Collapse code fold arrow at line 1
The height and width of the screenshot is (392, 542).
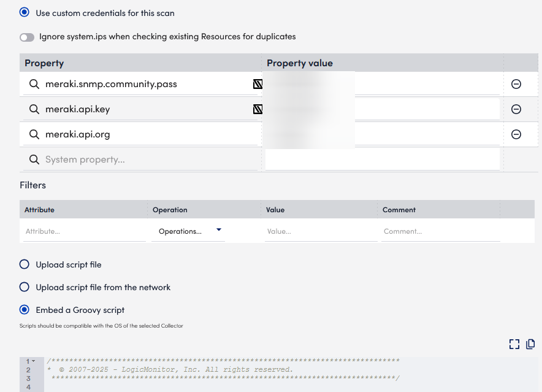33,361
